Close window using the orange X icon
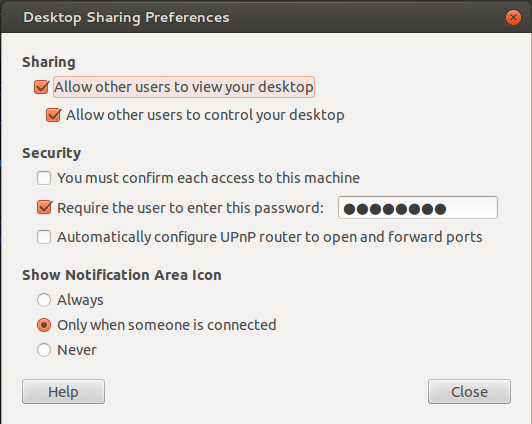Viewport: 532px width, 424px height. (513, 17)
